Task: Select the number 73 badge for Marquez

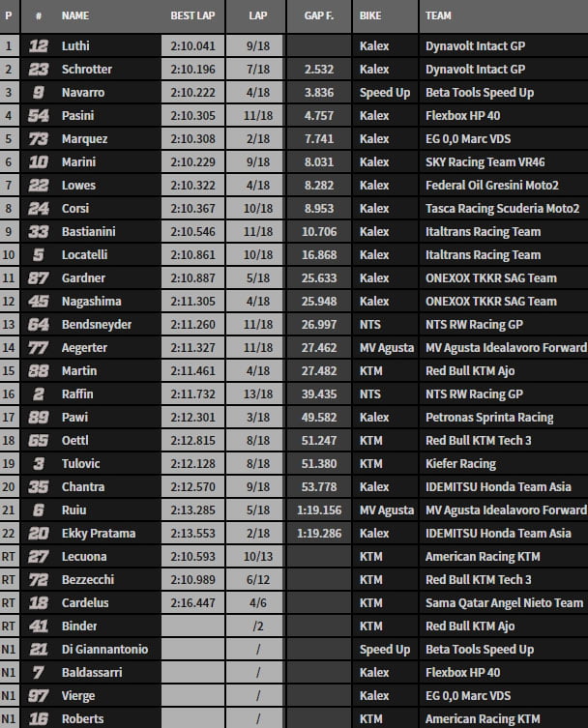Action: click(39, 139)
